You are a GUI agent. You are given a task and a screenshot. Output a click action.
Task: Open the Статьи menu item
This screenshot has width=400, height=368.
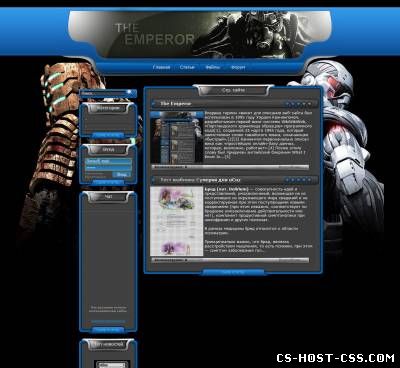pyautogui.click(x=187, y=67)
